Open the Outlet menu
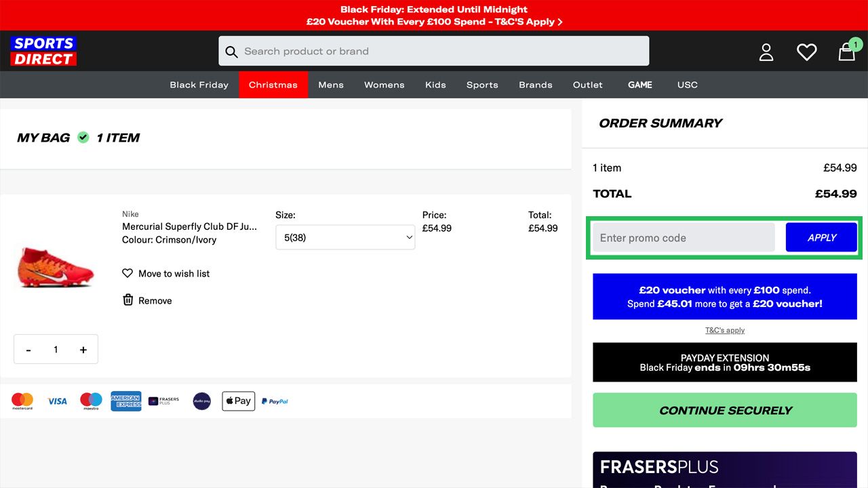The height and width of the screenshot is (488, 868). coord(588,85)
